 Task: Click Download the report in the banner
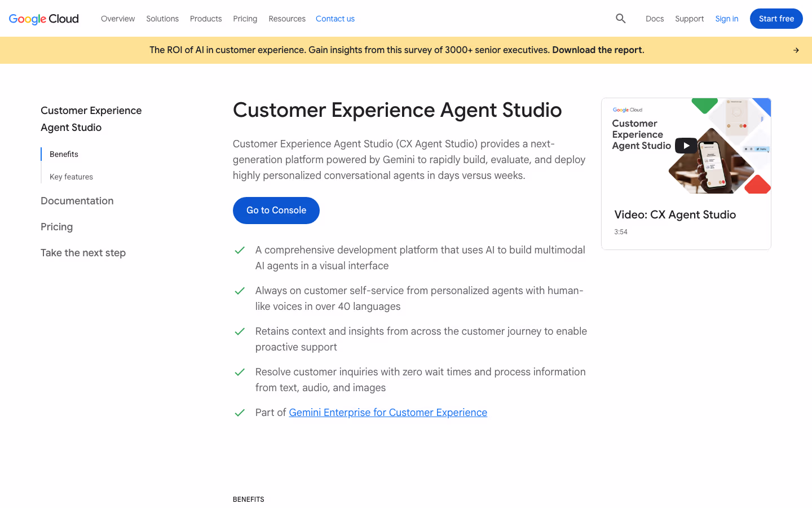point(598,50)
